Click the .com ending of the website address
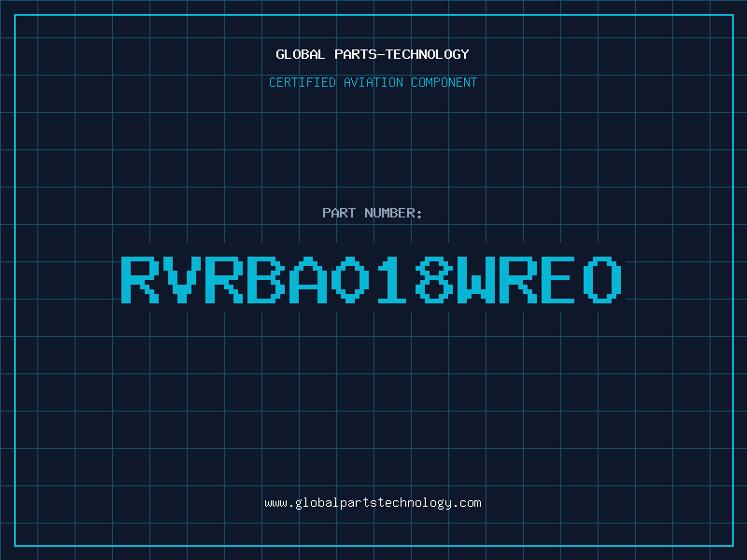The width and height of the screenshot is (747, 560). [x=466, y=503]
